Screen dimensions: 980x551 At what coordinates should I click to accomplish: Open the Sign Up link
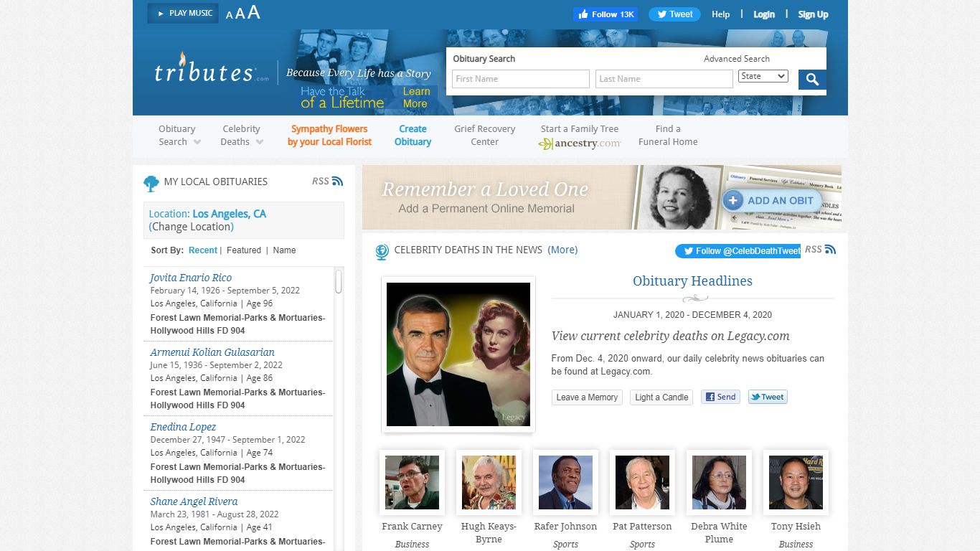click(813, 14)
